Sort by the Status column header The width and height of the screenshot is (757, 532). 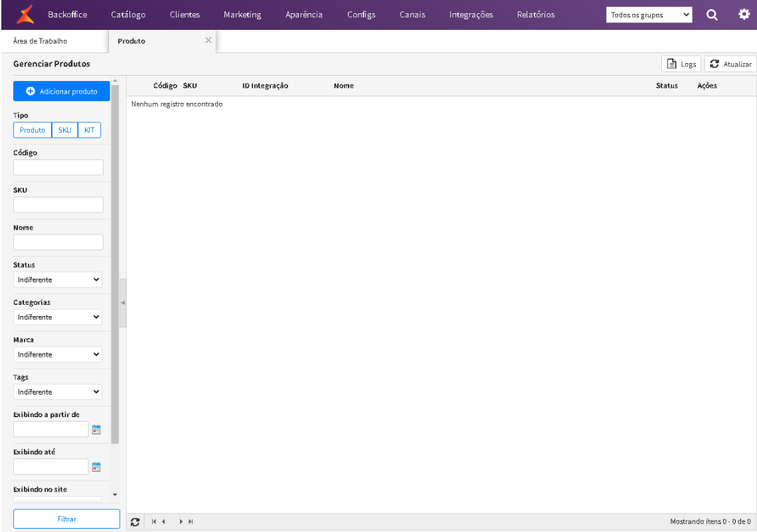point(667,86)
